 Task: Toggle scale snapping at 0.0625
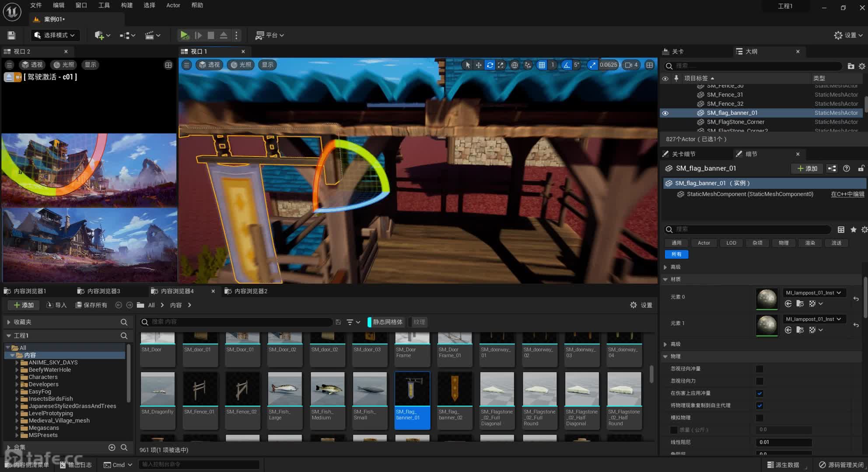[592, 65]
